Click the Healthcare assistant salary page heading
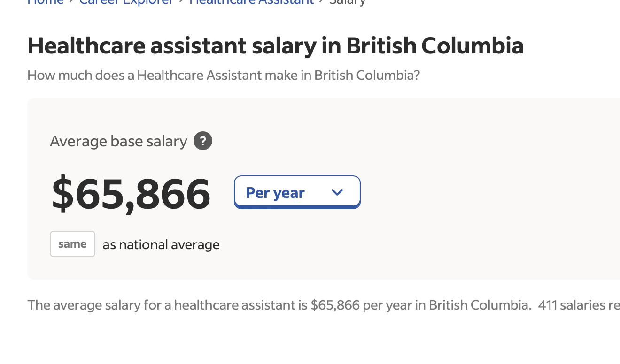The image size is (620, 364). coord(275,46)
